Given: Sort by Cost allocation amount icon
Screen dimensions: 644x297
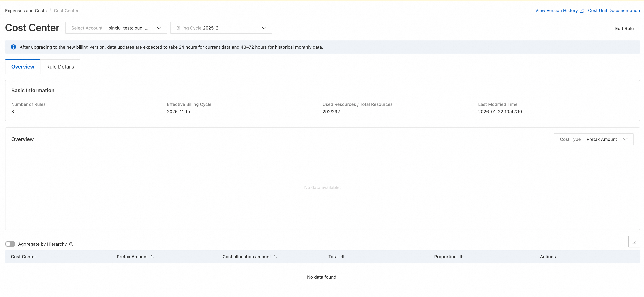Looking at the screenshot, I should pyautogui.click(x=275, y=257).
